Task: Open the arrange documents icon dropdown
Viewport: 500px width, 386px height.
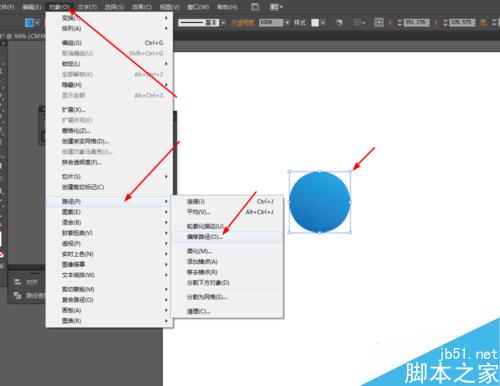Action: click(x=276, y=7)
